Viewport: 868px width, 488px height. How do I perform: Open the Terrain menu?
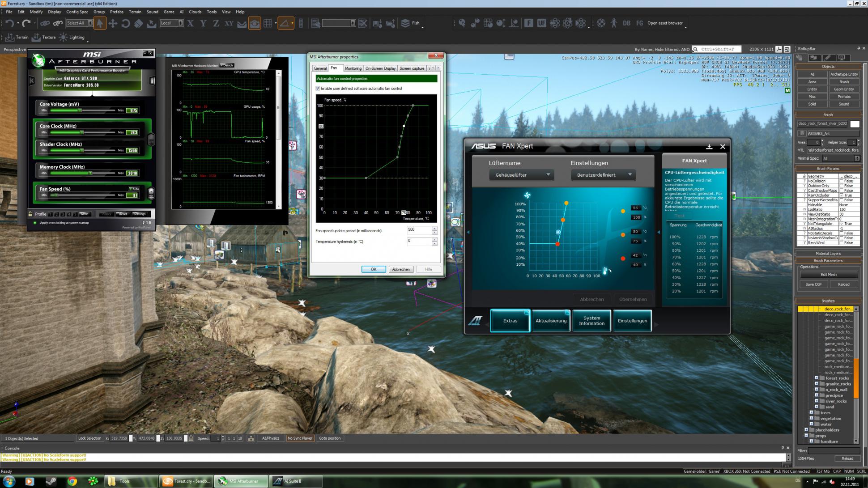[135, 12]
